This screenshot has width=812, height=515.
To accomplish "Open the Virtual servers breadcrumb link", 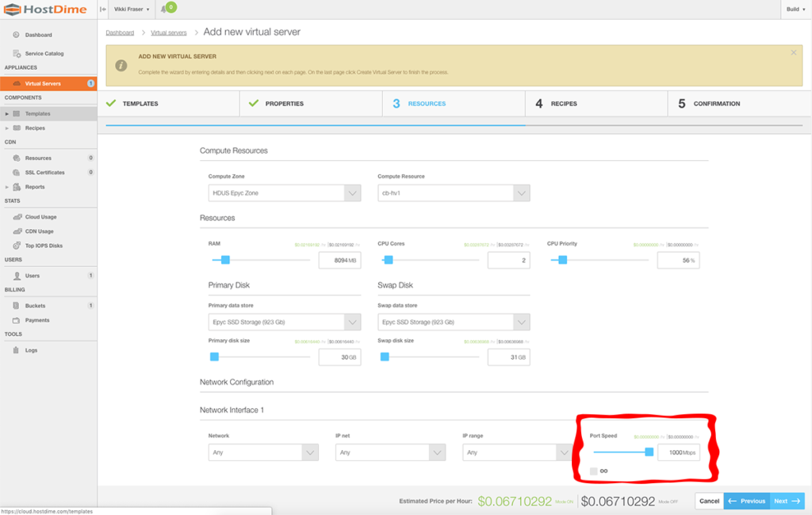I will [x=168, y=32].
